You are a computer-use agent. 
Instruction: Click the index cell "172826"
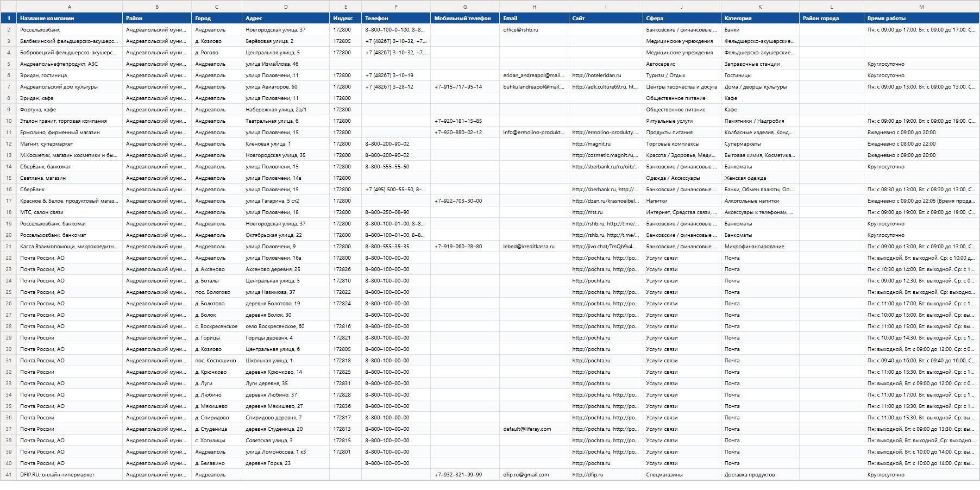345,269
